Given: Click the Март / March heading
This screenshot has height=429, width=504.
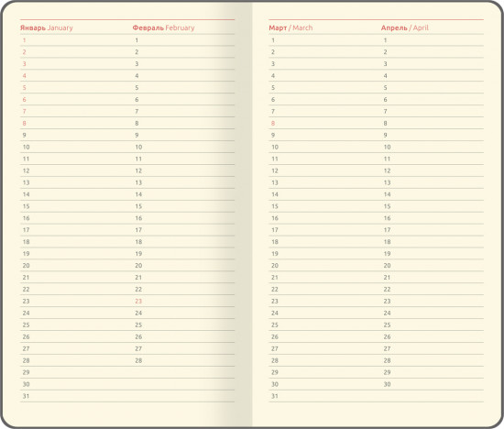Looking at the screenshot, I should [x=290, y=27].
